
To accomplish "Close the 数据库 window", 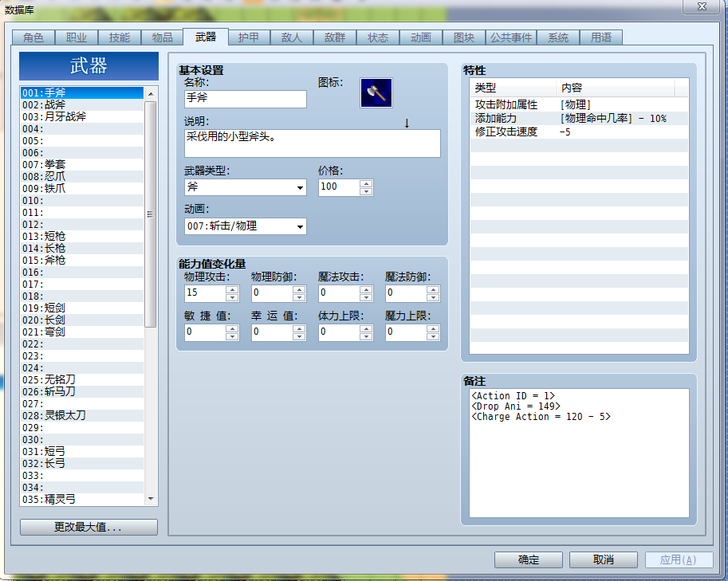I will pos(702,6).
